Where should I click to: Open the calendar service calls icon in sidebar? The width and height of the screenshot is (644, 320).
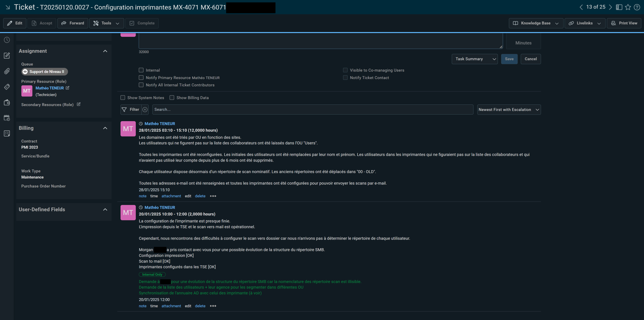[7, 118]
